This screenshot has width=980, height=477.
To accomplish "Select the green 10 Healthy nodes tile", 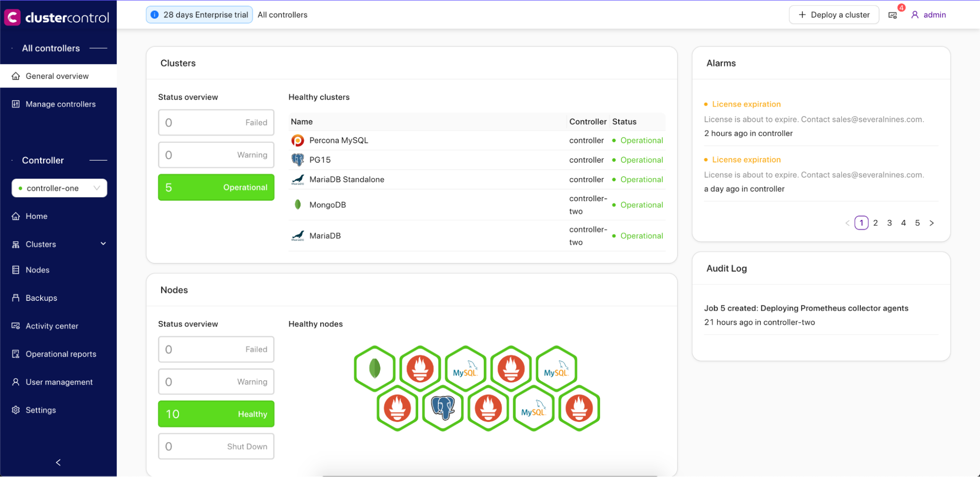I will [216, 414].
